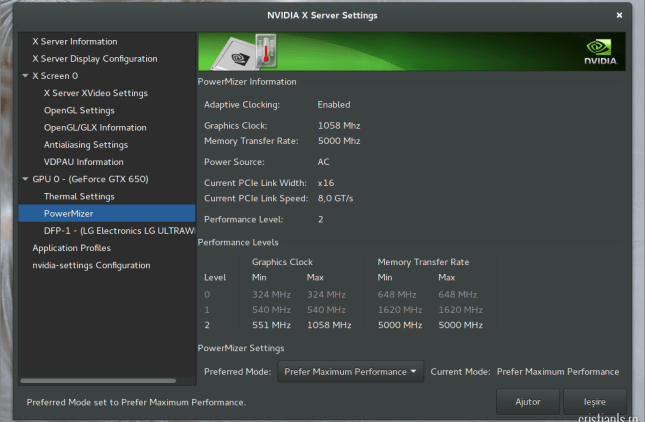Screen dimensions: 645x422
Task: Collapse the X Screen 0 tree section
Action: pyautogui.click(x=25, y=76)
